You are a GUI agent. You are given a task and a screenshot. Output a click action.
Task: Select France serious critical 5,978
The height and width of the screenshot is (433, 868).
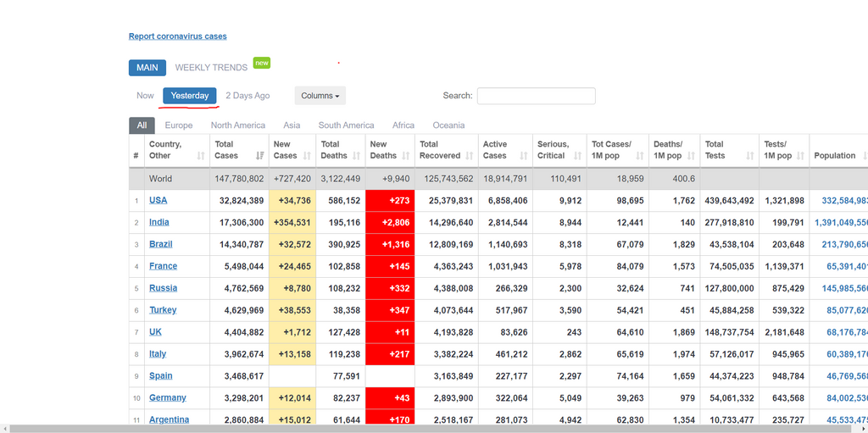click(x=570, y=266)
